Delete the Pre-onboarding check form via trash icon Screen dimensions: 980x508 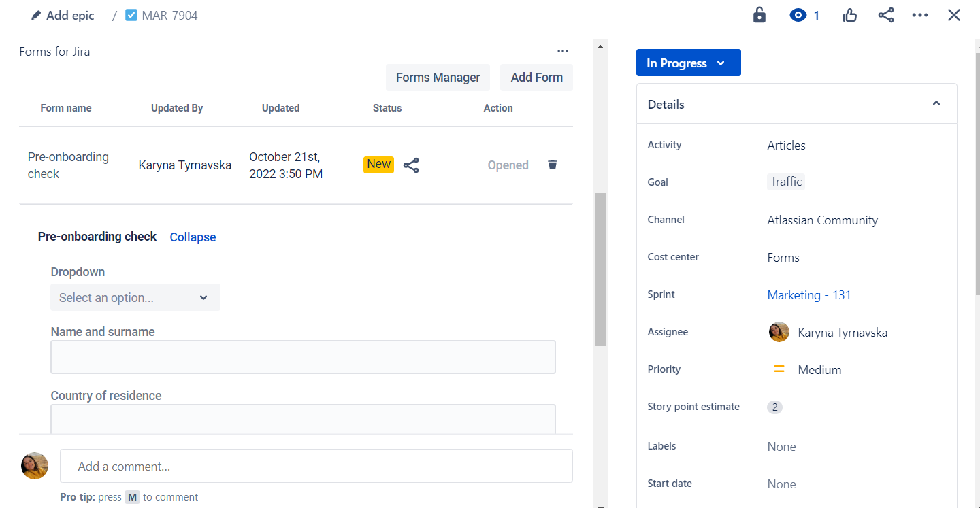click(552, 165)
